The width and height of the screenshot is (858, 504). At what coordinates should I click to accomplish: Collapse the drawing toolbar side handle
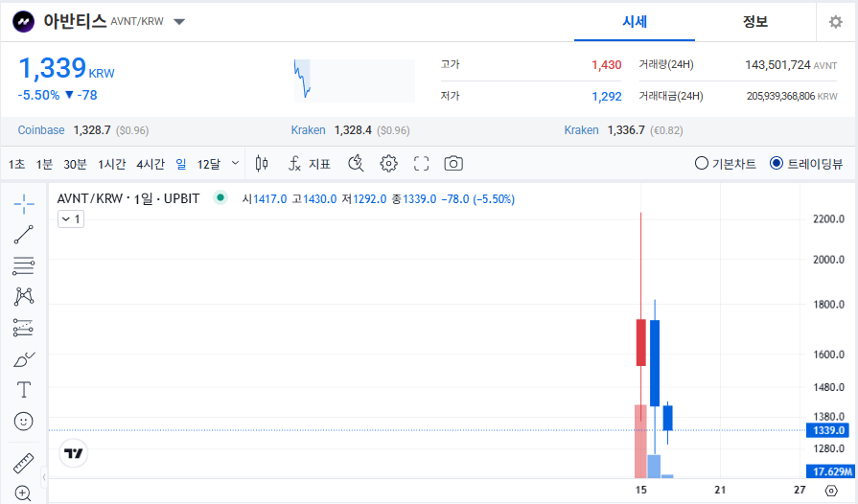(44, 477)
